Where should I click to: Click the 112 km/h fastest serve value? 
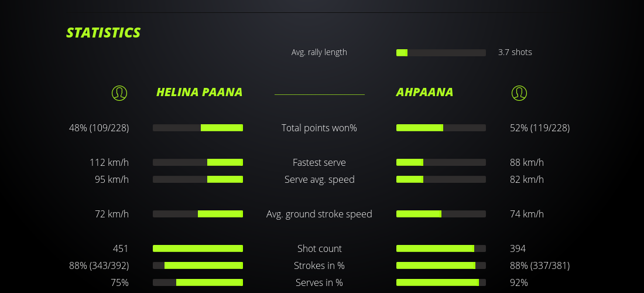click(109, 162)
